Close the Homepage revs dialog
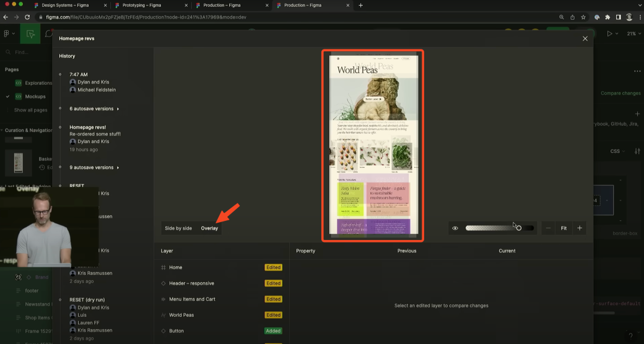This screenshot has width=644, height=344. tap(585, 38)
